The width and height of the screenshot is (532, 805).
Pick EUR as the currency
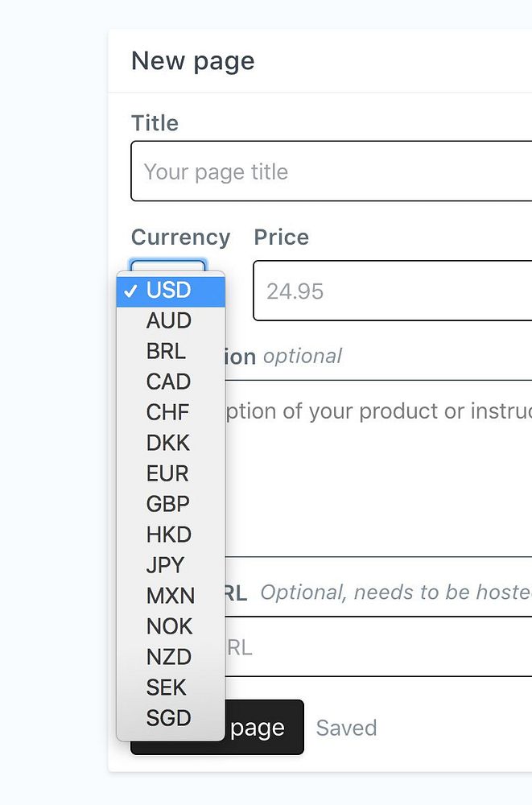(168, 473)
